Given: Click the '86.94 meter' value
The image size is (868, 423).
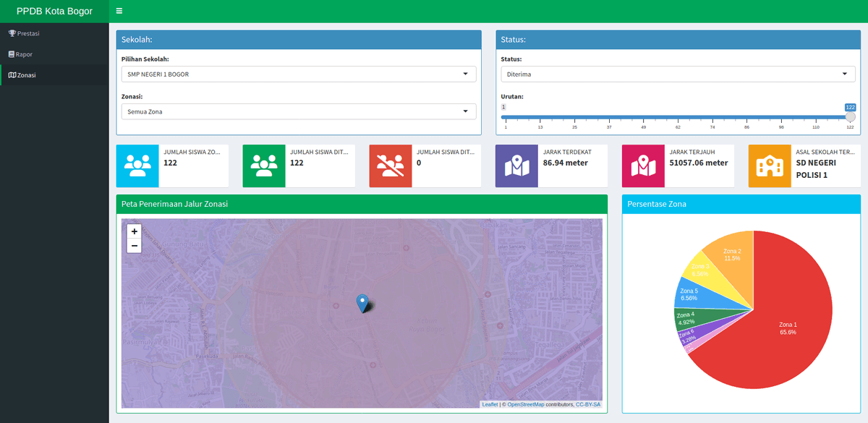Looking at the screenshot, I should [x=567, y=163].
